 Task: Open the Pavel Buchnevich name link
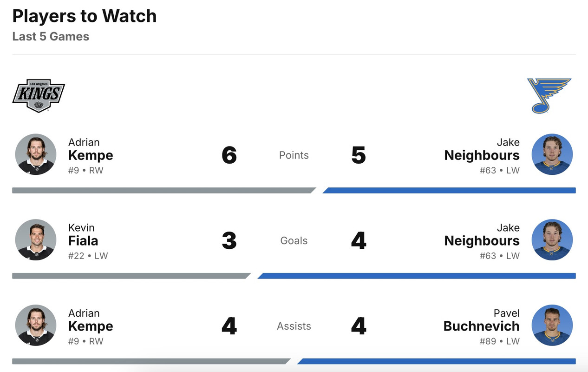(481, 326)
